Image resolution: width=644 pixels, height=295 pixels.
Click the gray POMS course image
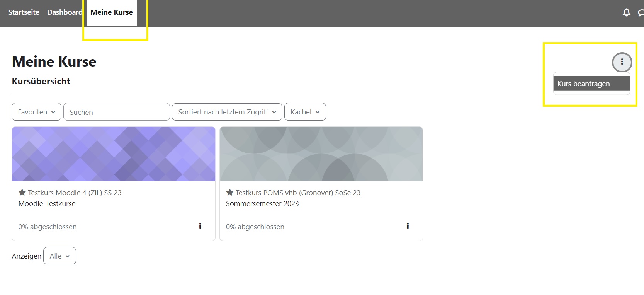321,154
